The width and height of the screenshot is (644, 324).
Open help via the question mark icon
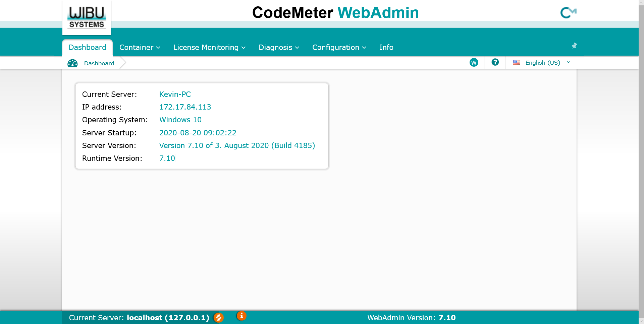tap(495, 62)
